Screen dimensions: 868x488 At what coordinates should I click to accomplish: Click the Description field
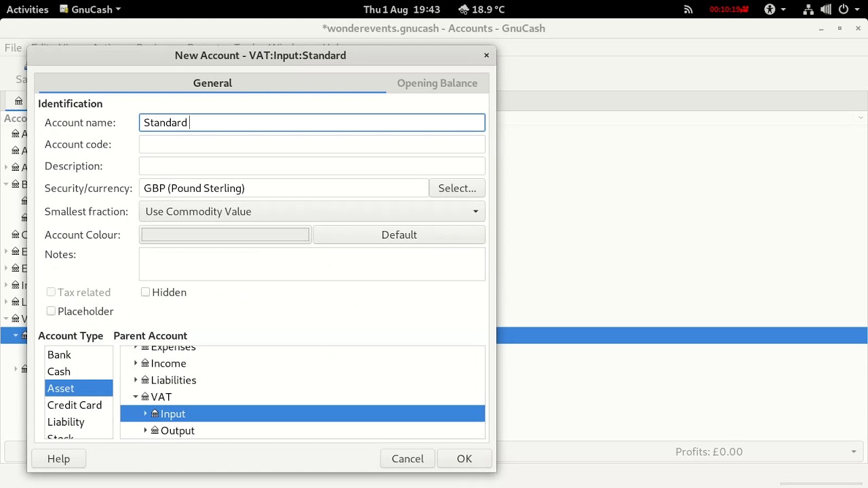(x=312, y=166)
